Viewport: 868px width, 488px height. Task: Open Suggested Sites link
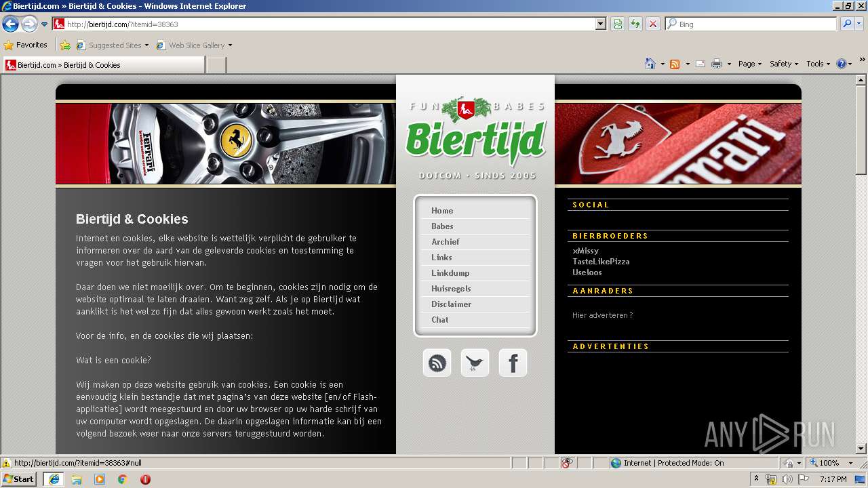(112, 45)
